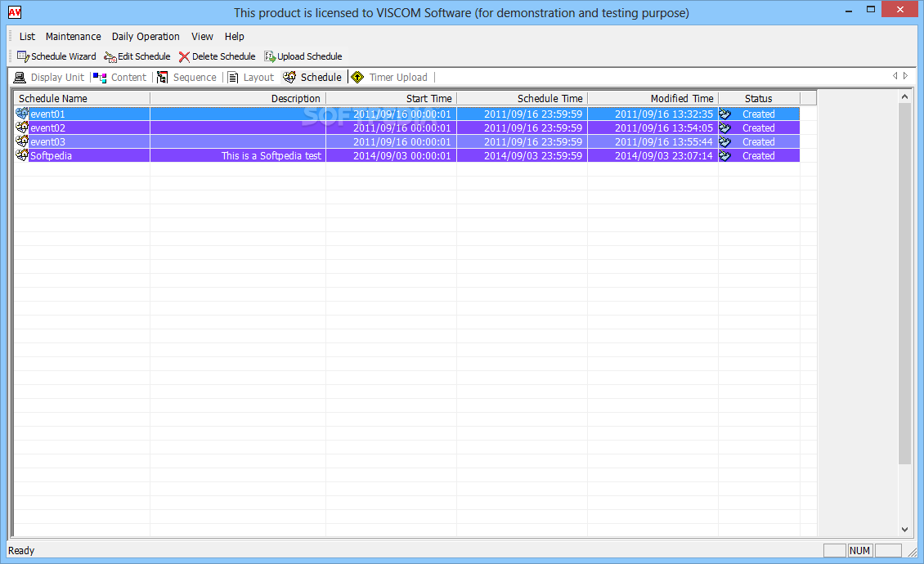Click modified time 2014/09/03 23:07:14
924x564 pixels.
(x=663, y=155)
